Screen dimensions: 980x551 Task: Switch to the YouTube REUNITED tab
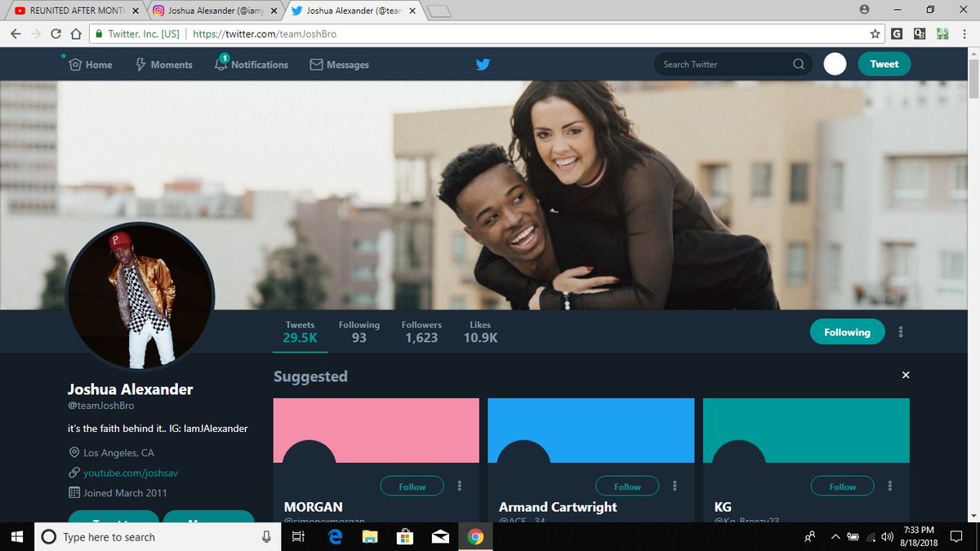75,11
